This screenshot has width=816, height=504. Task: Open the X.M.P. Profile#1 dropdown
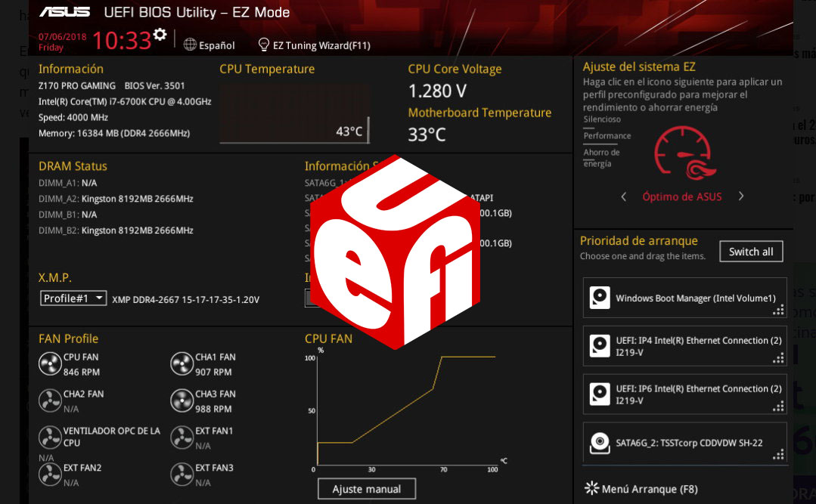click(x=73, y=298)
